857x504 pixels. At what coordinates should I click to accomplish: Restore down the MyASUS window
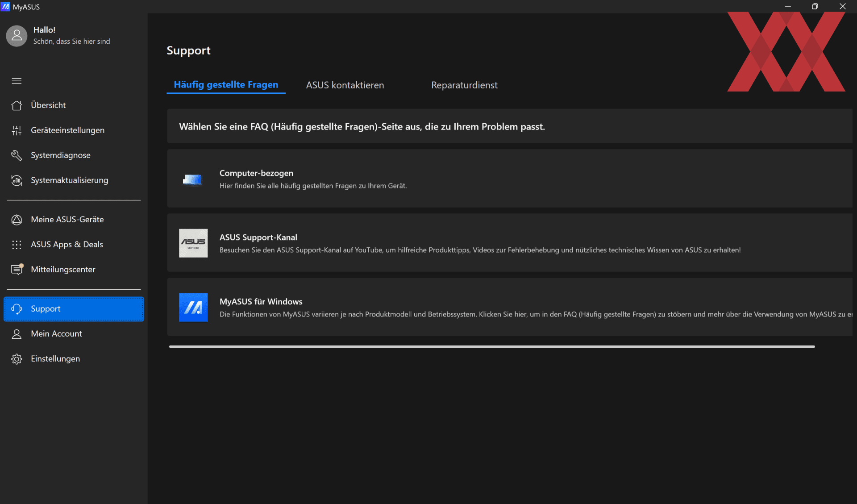(815, 6)
